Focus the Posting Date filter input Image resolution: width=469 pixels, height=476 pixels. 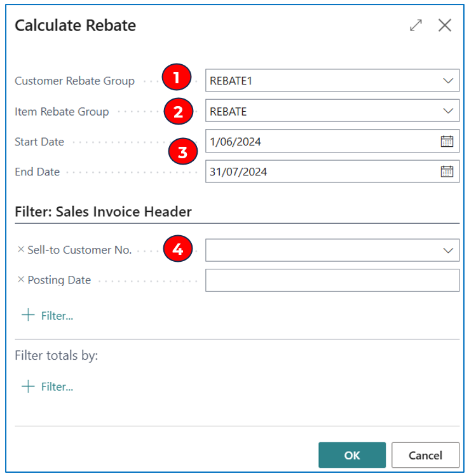(x=332, y=280)
